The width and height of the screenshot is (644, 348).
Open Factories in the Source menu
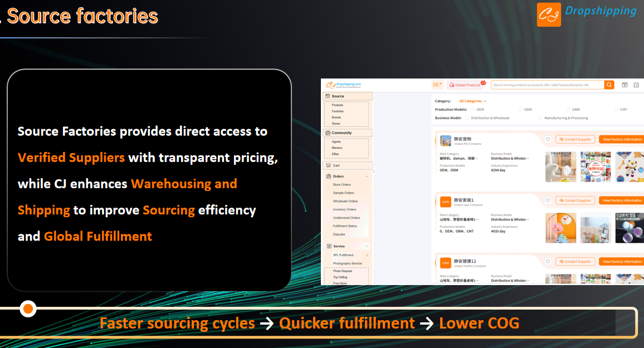coord(338,111)
